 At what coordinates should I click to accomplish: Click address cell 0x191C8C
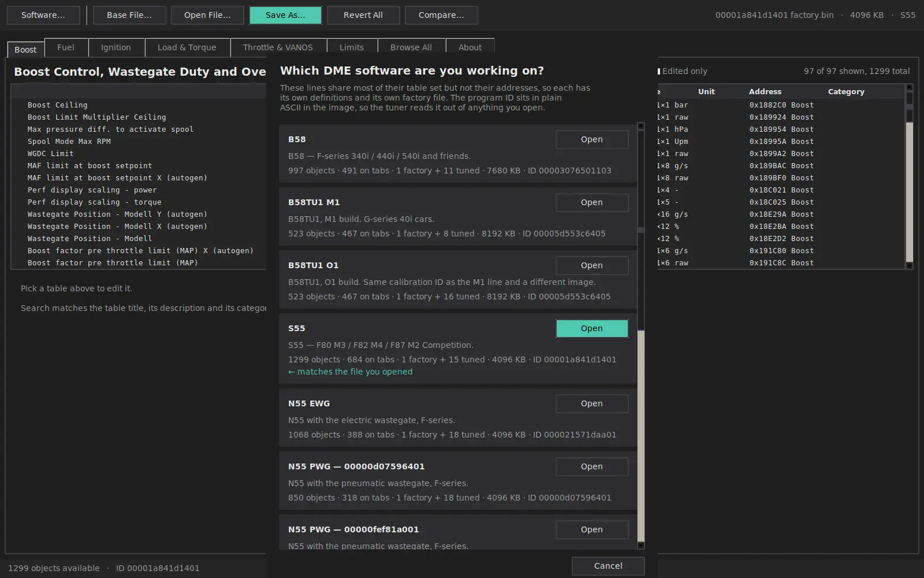(x=767, y=263)
